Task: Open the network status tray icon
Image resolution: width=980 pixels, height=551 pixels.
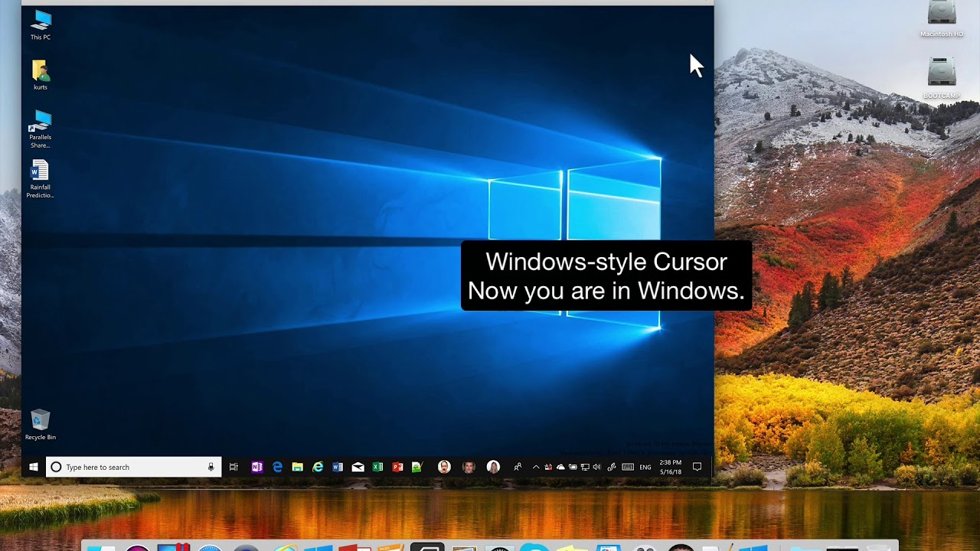Action: 585,467
